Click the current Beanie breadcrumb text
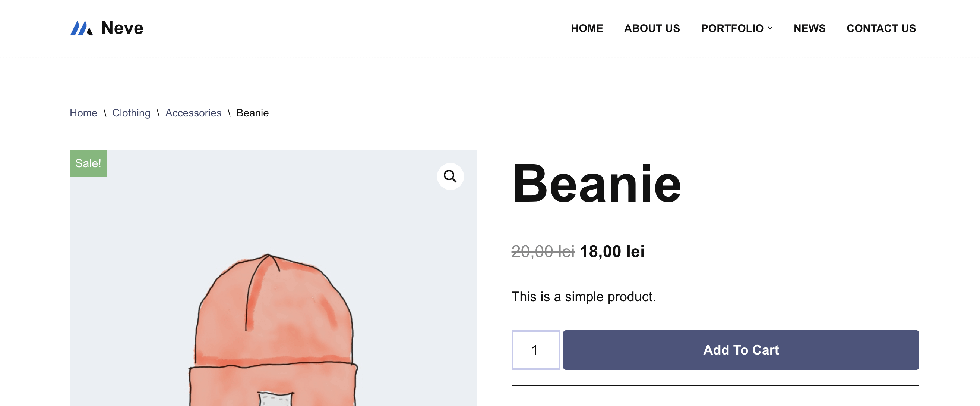 click(x=253, y=113)
